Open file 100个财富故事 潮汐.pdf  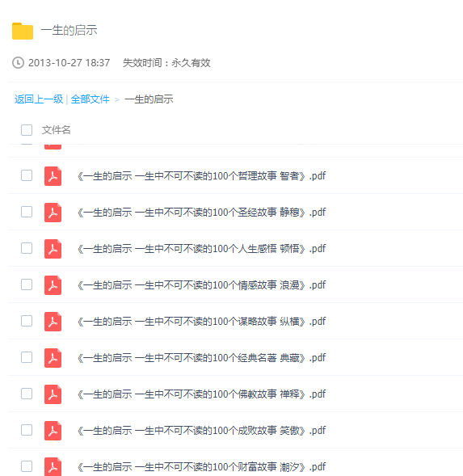[201, 467]
